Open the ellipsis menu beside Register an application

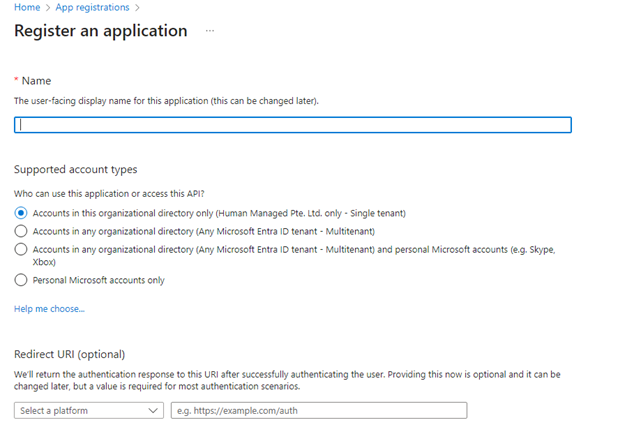click(x=209, y=31)
